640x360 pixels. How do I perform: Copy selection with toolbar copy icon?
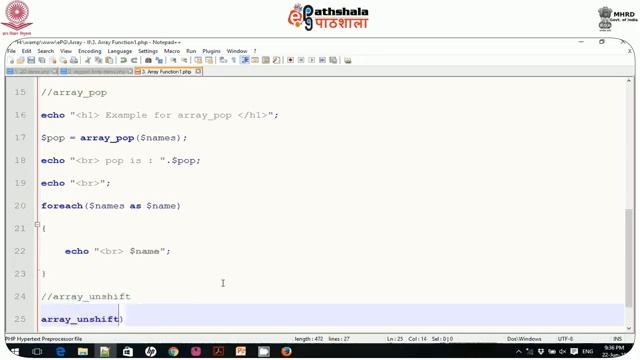(x=98, y=60)
